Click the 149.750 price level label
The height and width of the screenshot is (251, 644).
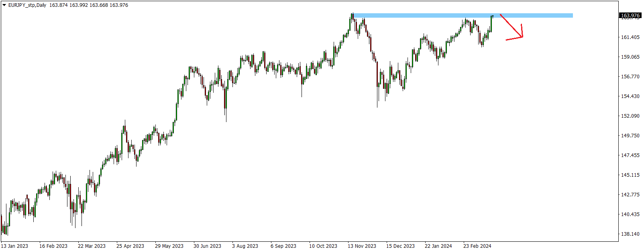point(630,136)
